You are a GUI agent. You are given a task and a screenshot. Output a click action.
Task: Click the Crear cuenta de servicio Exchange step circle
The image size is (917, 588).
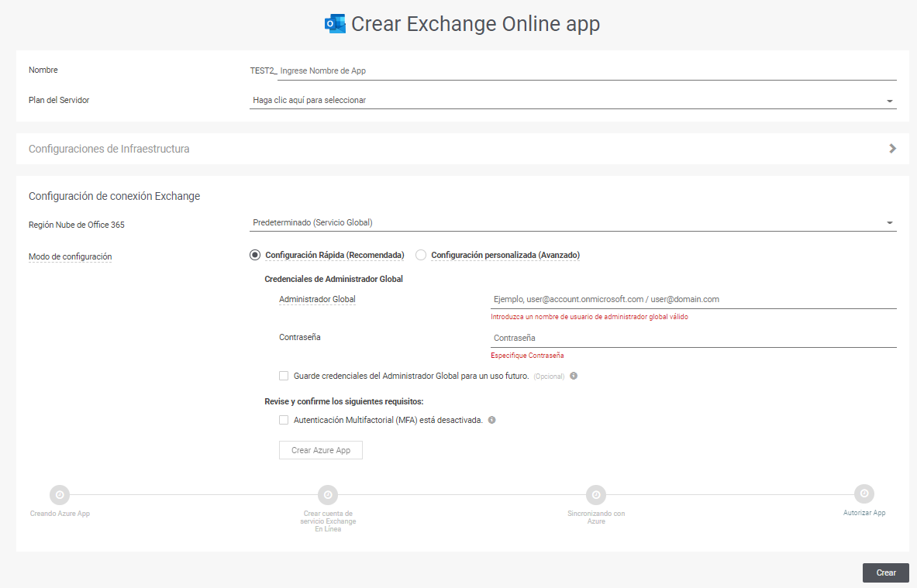coord(328,494)
